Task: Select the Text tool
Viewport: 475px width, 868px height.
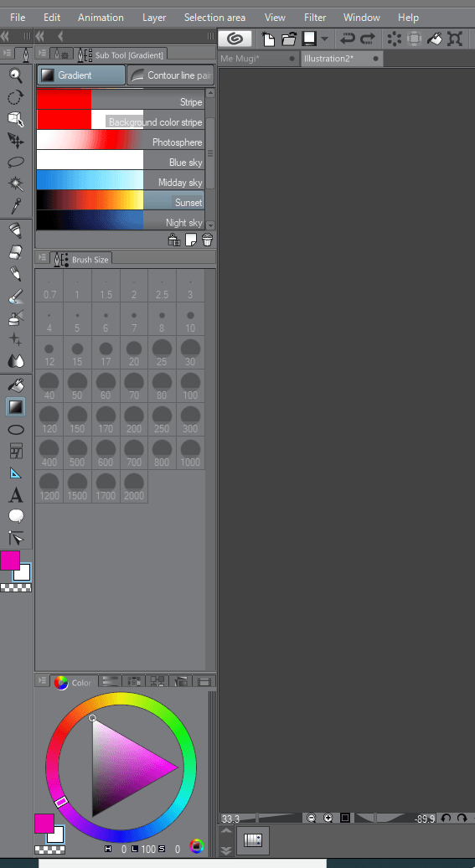Action: point(16,495)
